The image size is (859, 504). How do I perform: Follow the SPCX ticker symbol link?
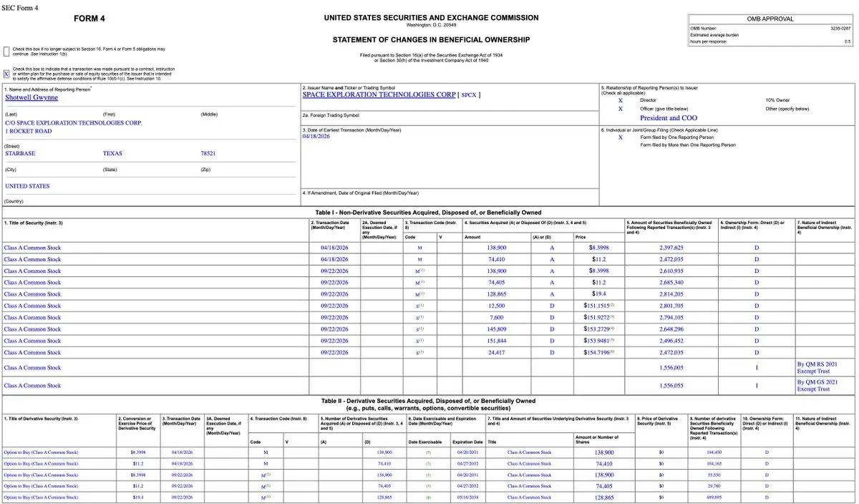(469, 94)
